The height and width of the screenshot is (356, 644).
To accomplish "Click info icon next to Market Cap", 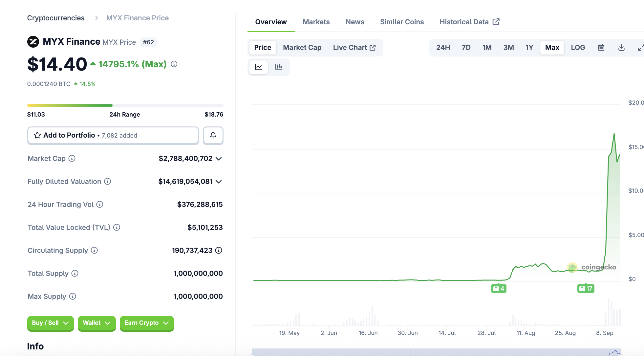I will coord(72,158).
